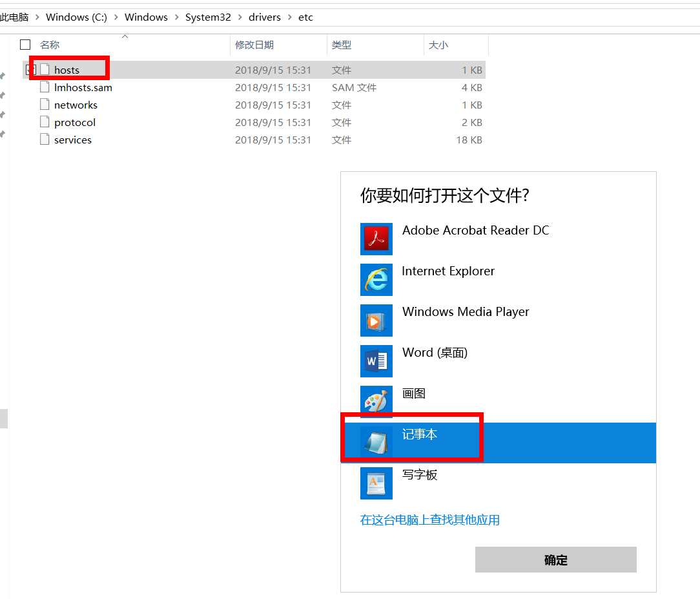Sort files by 类型 column header
Screen dimensions: 700x599
(342, 45)
